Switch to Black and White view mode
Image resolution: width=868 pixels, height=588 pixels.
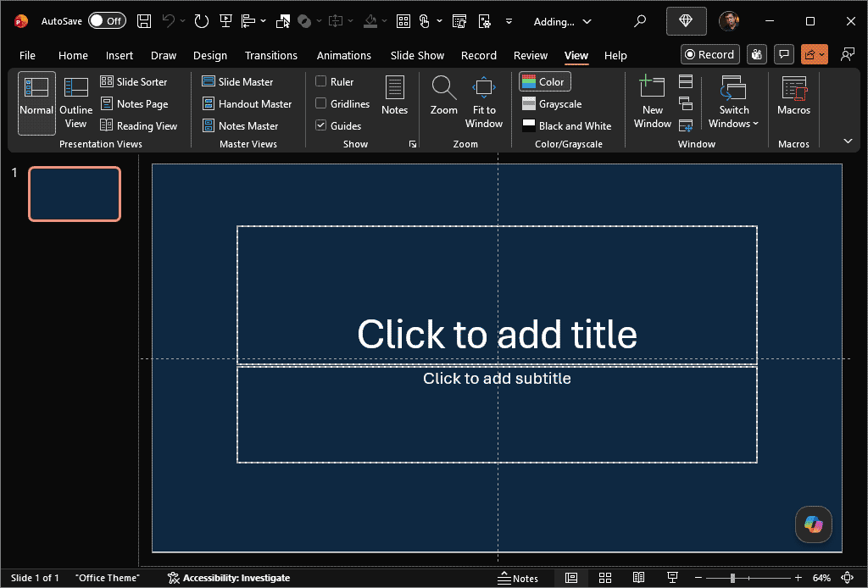pyautogui.click(x=567, y=125)
